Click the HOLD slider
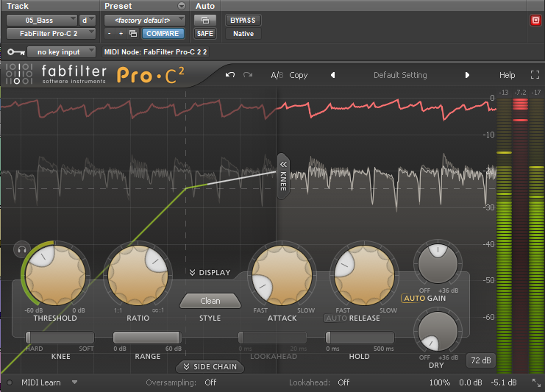 click(x=360, y=337)
